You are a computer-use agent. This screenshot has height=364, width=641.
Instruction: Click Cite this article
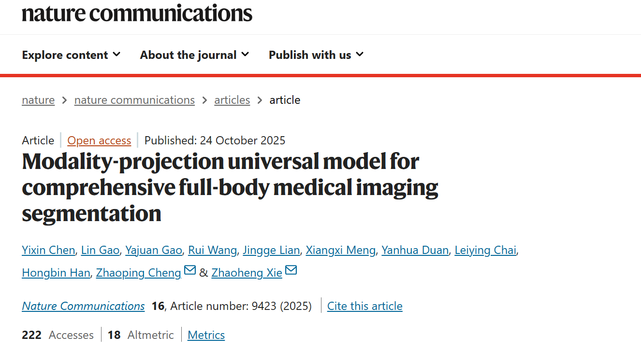[364, 306]
